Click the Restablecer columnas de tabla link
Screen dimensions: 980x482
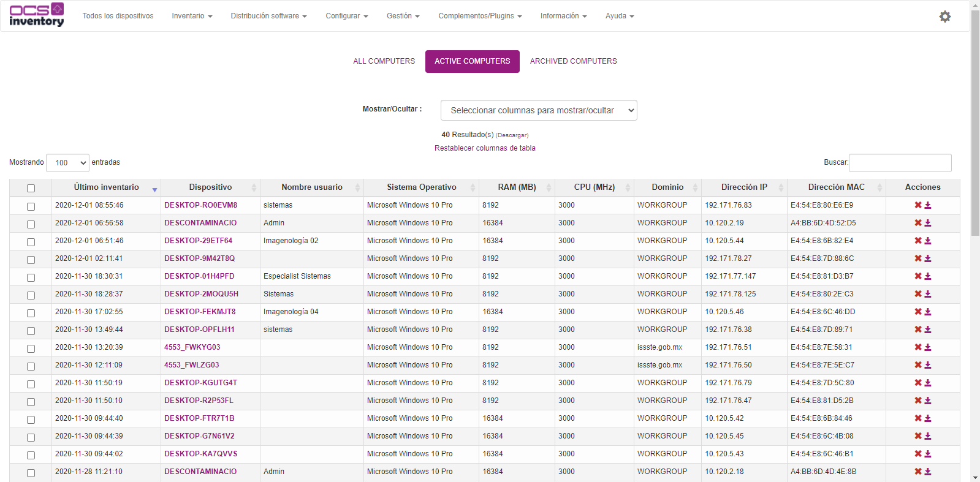point(485,148)
